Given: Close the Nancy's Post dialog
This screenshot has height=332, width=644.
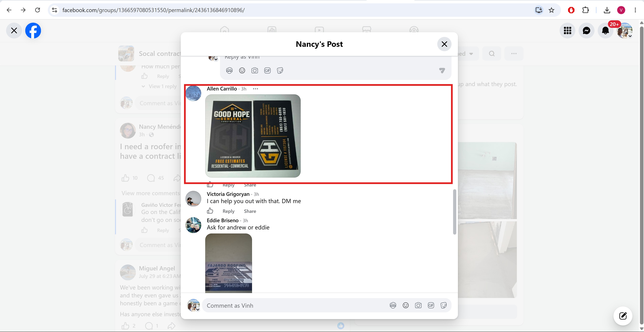Looking at the screenshot, I should point(444,44).
